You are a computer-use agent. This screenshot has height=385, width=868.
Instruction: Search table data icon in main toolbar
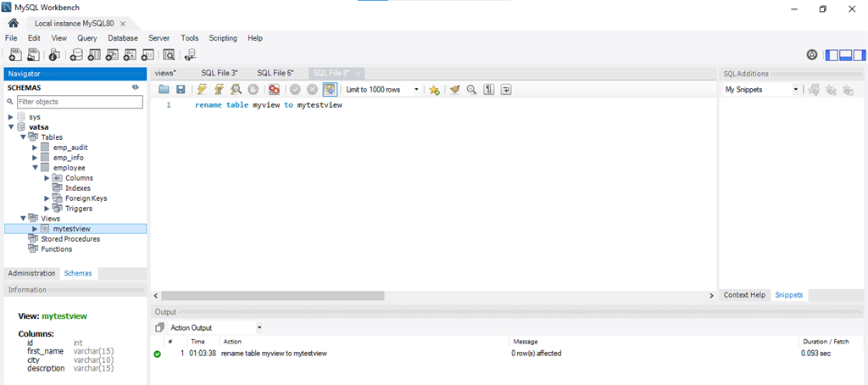click(x=169, y=54)
